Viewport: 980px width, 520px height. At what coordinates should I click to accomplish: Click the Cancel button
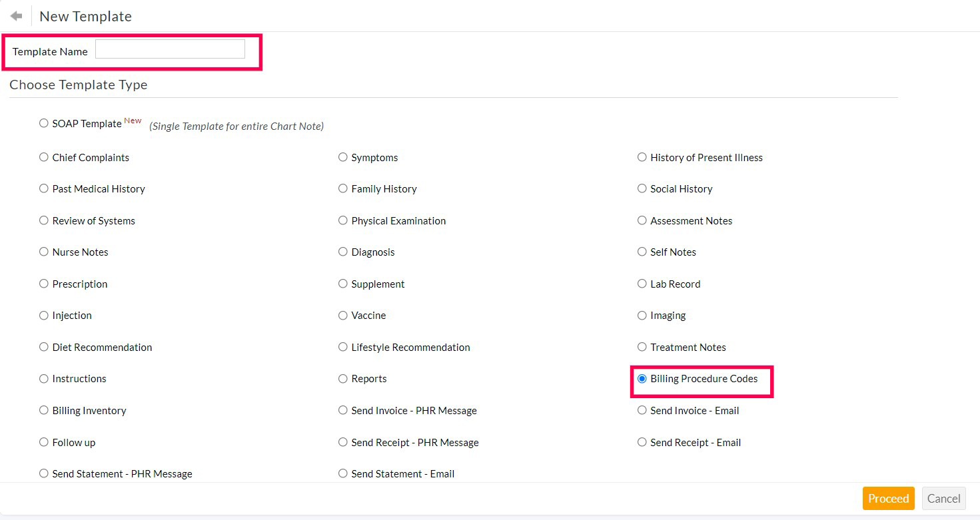943,498
